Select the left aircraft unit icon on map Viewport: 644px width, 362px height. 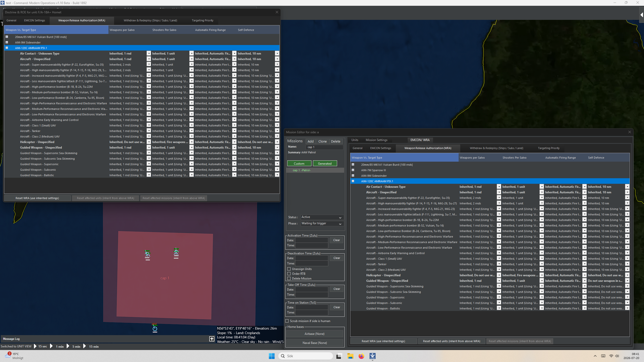click(x=147, y=254)
